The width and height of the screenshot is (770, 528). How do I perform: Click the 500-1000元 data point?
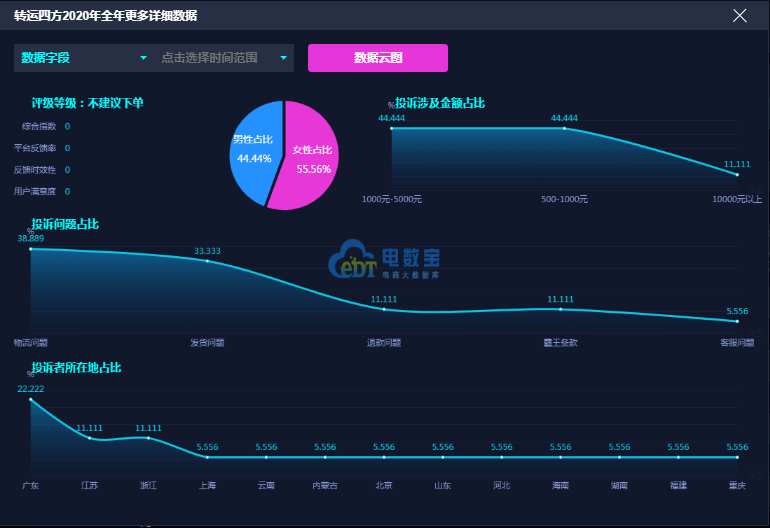point(564,128)
